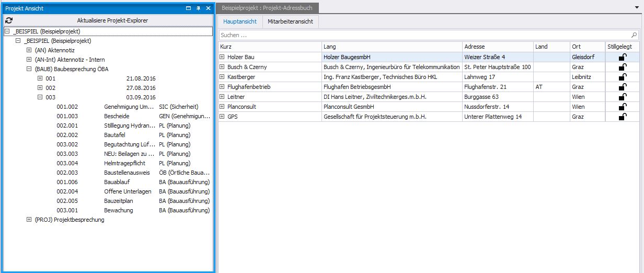This screenshot has height=273, width=644.
Task: Toggle Stillgelegt lock for Kastberger
Action: tap(623, 77)
